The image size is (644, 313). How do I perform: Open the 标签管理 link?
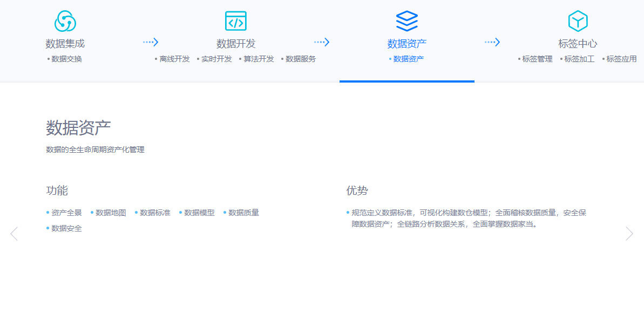tap(537, 59)
